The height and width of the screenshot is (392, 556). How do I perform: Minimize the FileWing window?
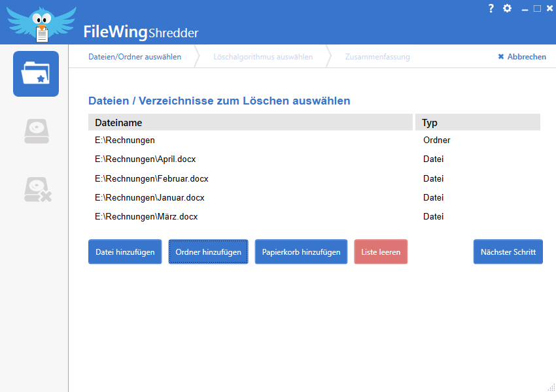click(x=525, y=10)
